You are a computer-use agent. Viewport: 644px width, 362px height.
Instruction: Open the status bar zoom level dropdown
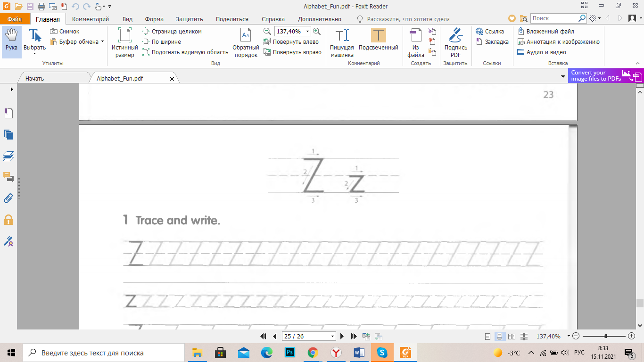[569, 337]
